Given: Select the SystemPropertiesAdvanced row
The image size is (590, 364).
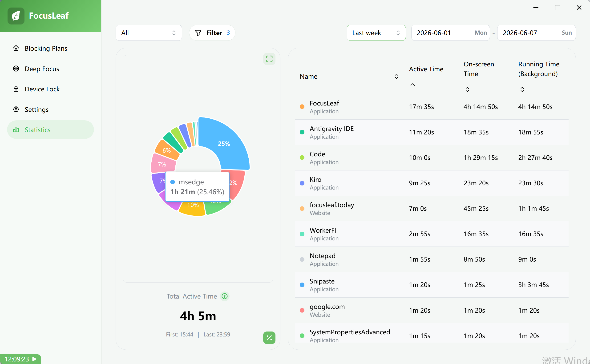Looking at the screenshot, I should pos(432,333).
